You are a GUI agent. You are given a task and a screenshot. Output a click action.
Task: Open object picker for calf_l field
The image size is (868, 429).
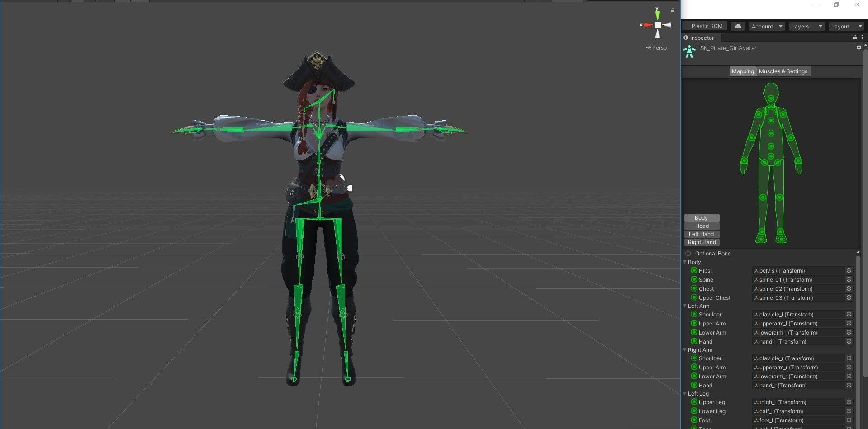849,411
